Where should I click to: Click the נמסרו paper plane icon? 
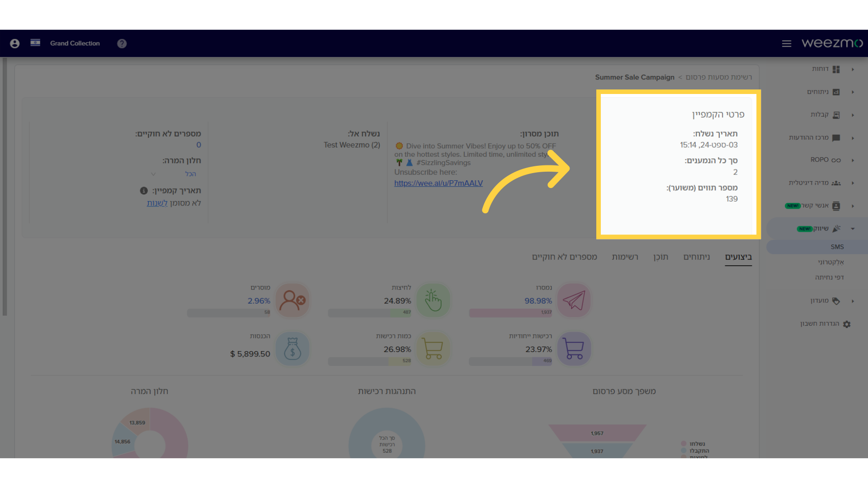pos(574,300)
